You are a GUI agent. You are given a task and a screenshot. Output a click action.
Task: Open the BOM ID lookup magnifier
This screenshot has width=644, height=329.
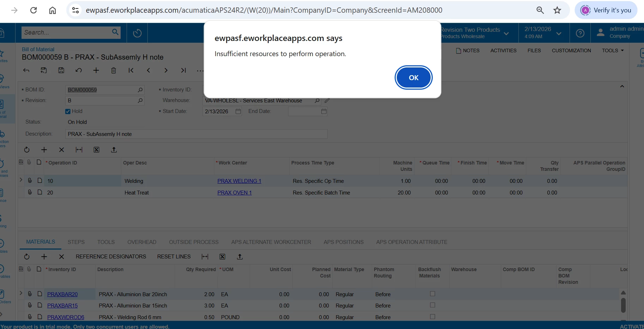140,90
